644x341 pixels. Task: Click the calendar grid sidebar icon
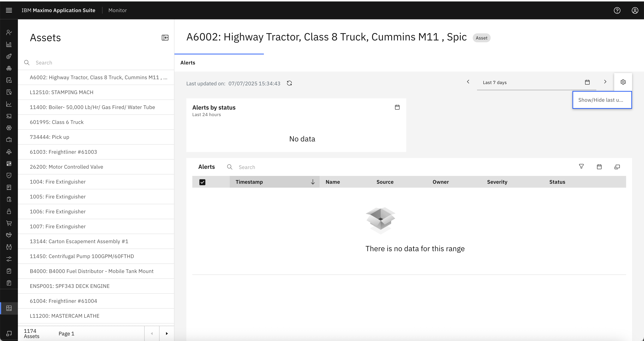[9, 163]
